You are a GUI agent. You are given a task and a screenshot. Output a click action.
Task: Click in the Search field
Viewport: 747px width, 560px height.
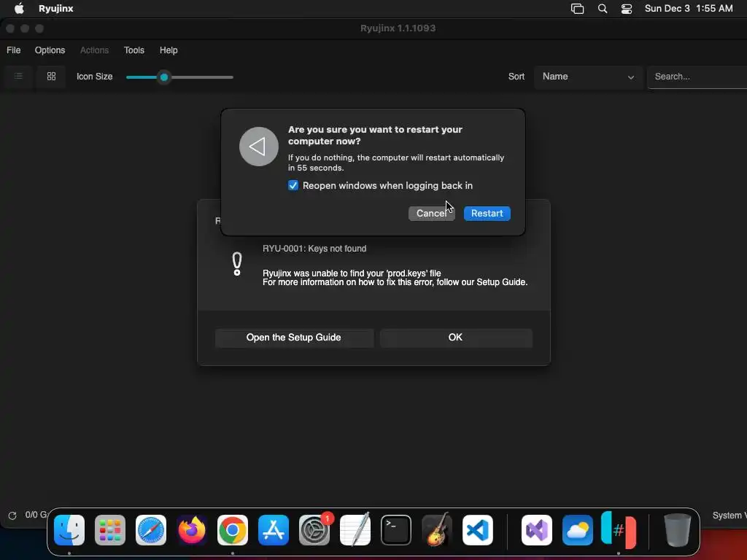coord(697,77)
